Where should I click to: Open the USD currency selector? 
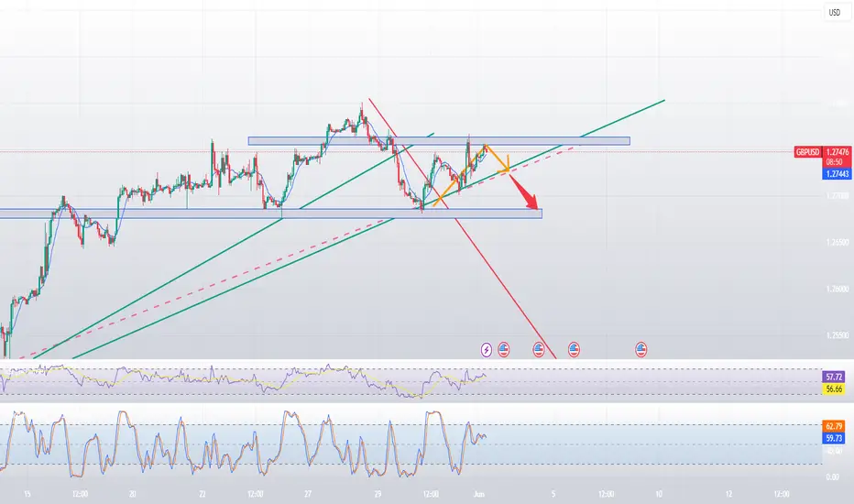[835, 12]
